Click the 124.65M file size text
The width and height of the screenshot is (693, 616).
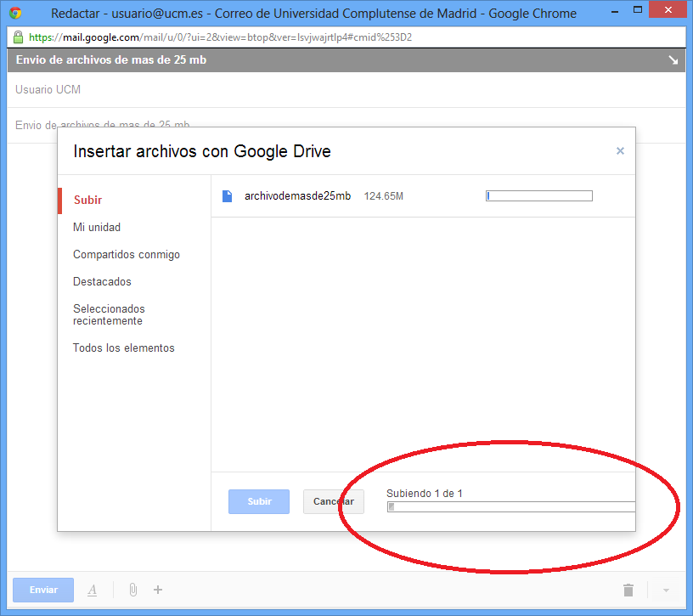click(x=384, y=196)
